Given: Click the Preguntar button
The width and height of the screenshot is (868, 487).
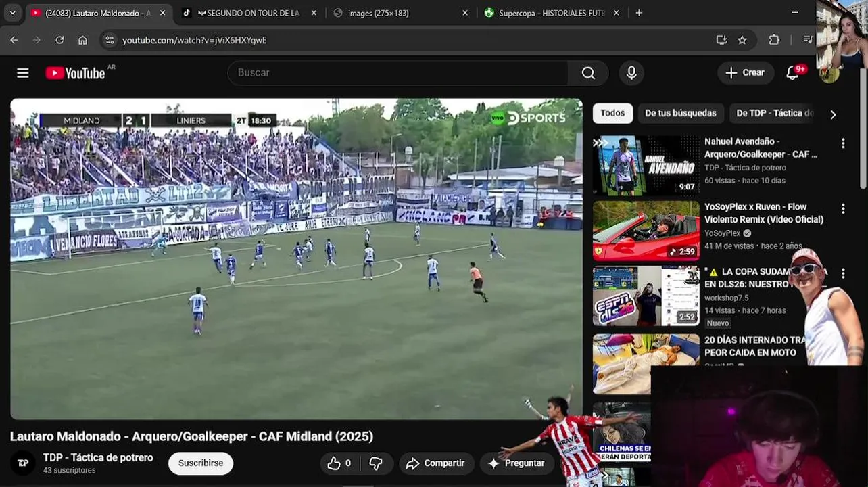Looking at the screenshot, I should tap(516, 463).
